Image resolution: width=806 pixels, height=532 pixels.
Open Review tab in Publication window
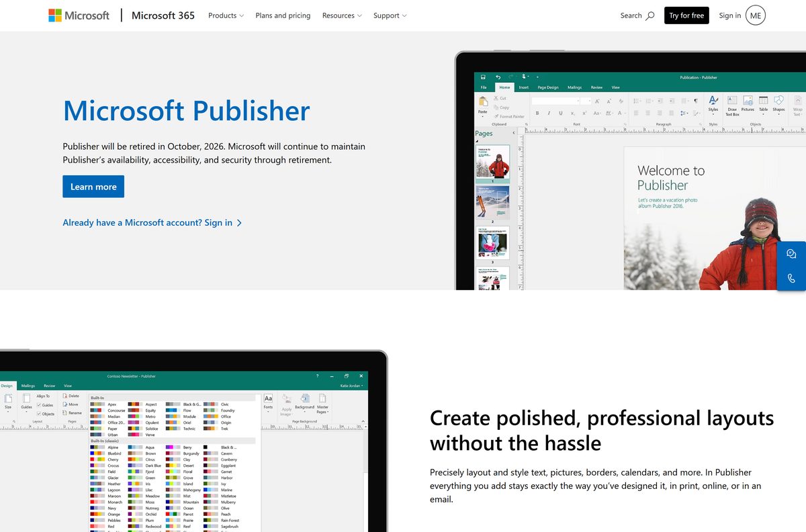(596, 87)
